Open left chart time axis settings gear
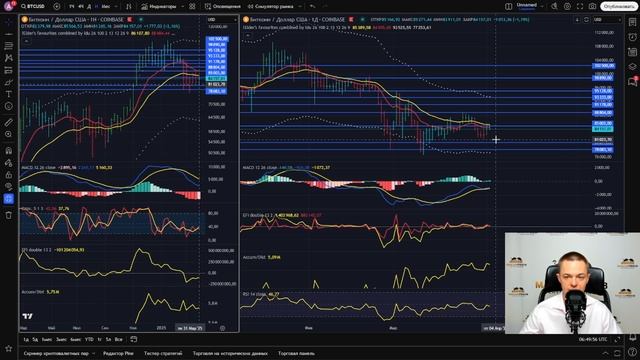 point(222,328)
